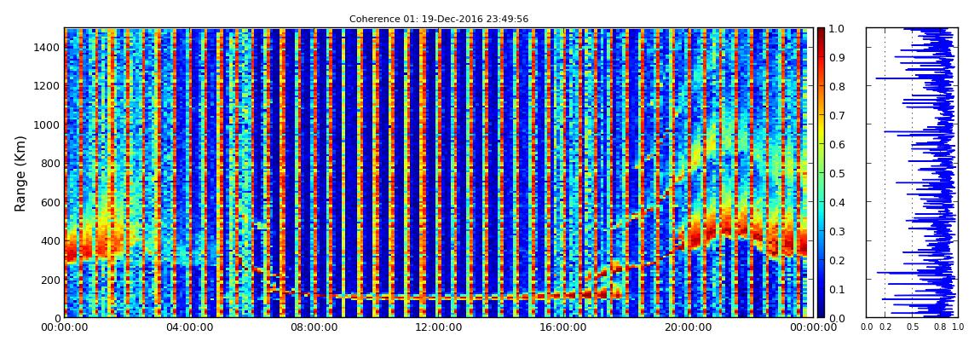Click the jet colorbar strip beside the heatmap

coord(821,172)
